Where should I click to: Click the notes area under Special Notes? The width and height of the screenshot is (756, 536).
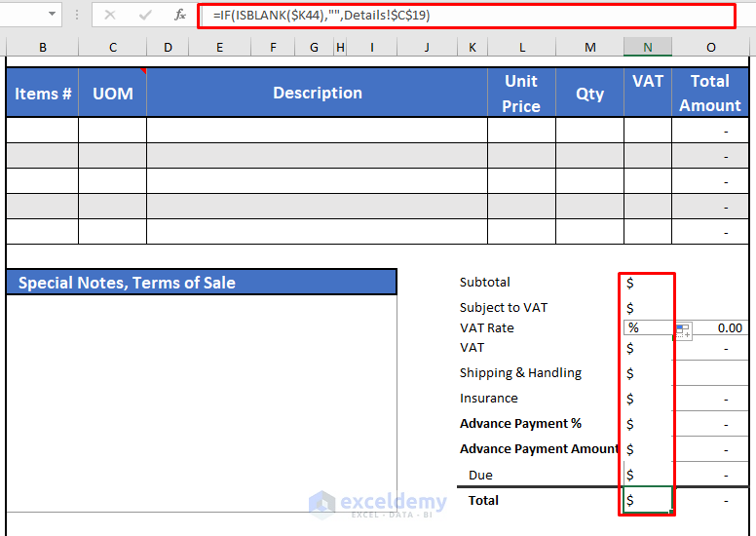[202, 402]
